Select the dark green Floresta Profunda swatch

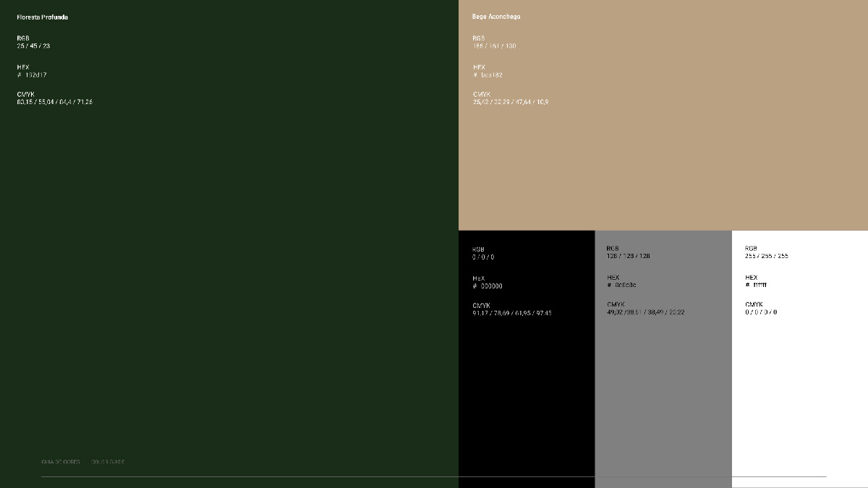tap(229, 244)
